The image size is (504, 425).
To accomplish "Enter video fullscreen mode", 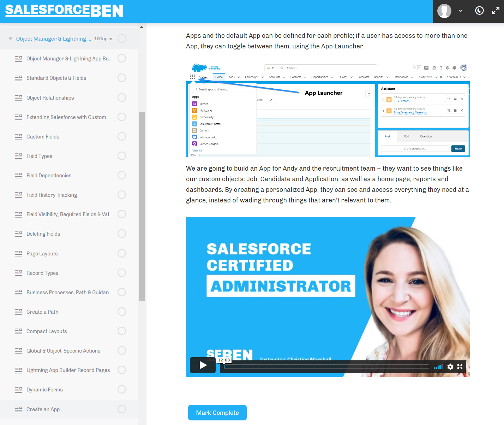I will pyautogui.click(x=460, y=367).
